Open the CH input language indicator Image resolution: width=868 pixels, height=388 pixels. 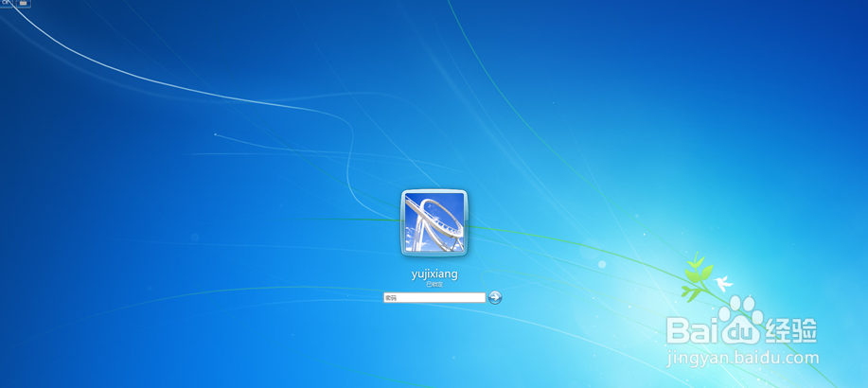(6, 3)
